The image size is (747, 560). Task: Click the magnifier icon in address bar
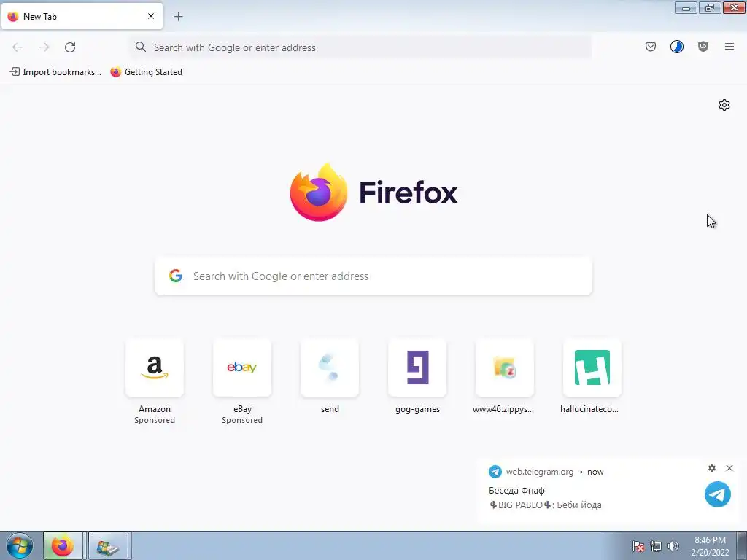click(x=141, y=47)
